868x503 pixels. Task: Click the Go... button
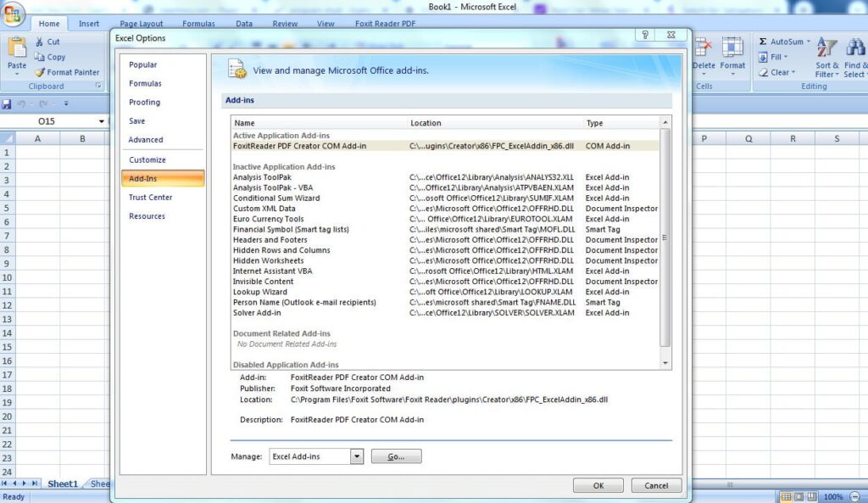(x=396, y=456)
